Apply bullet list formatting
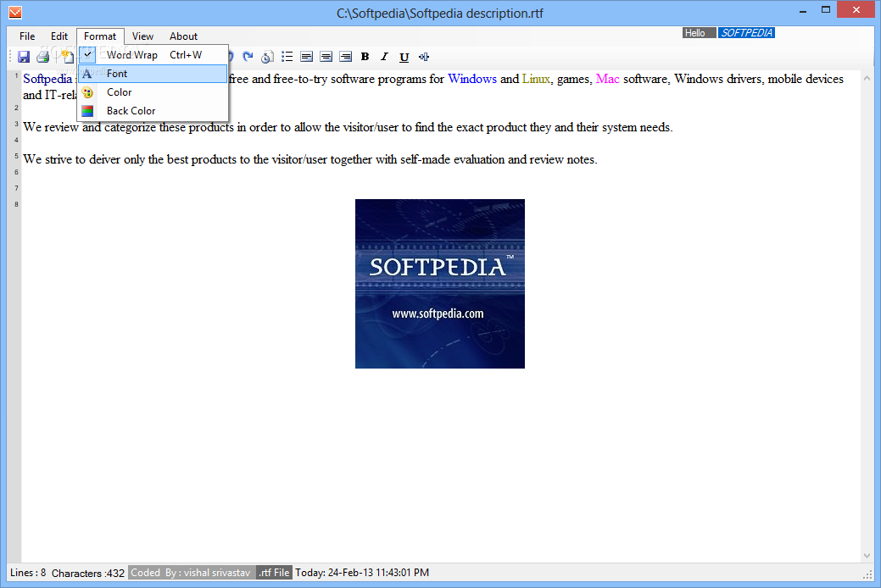The image size is (881, 588). (x=287, y=57)
